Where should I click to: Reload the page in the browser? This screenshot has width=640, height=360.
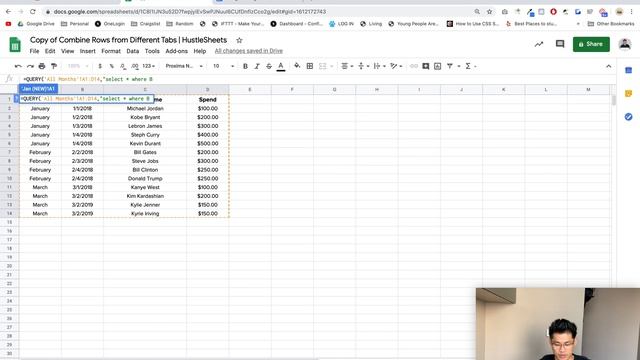pos(33,12)
